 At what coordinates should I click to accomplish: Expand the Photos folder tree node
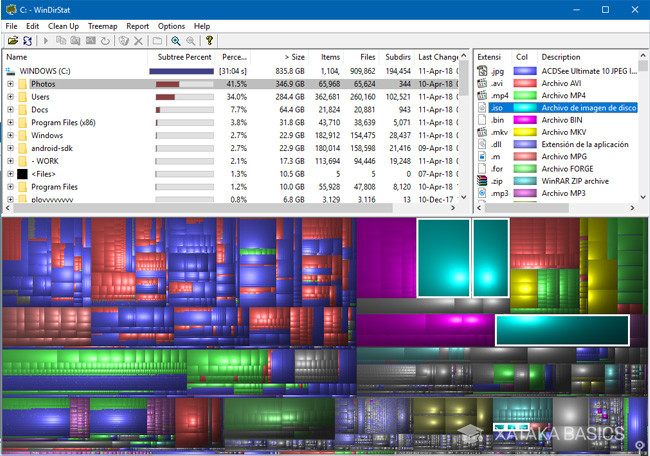[x=10, y=84]
